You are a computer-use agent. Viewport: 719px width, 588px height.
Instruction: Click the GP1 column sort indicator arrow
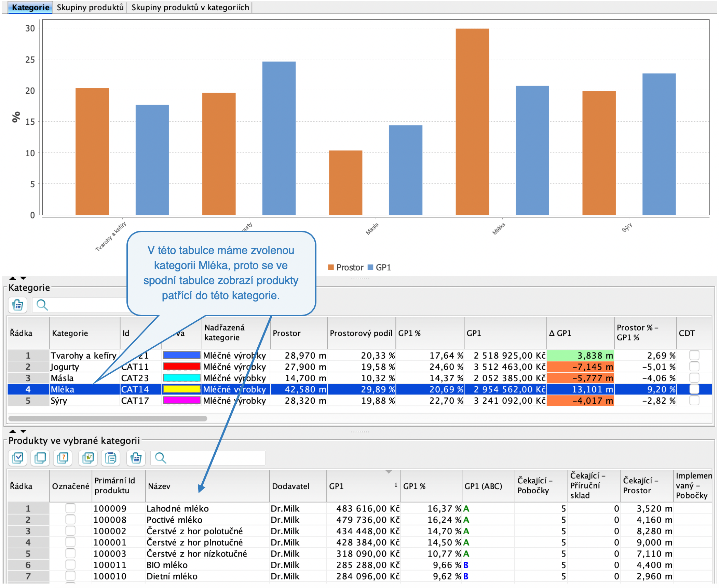(389, 472)
